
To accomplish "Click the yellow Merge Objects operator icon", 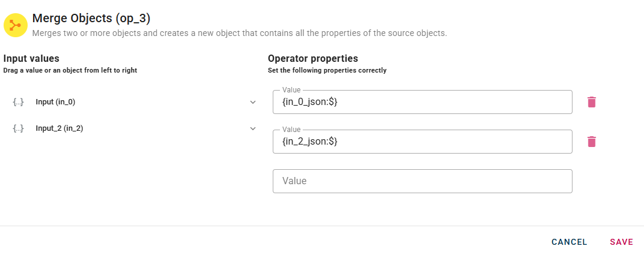I will click(16, 25).
